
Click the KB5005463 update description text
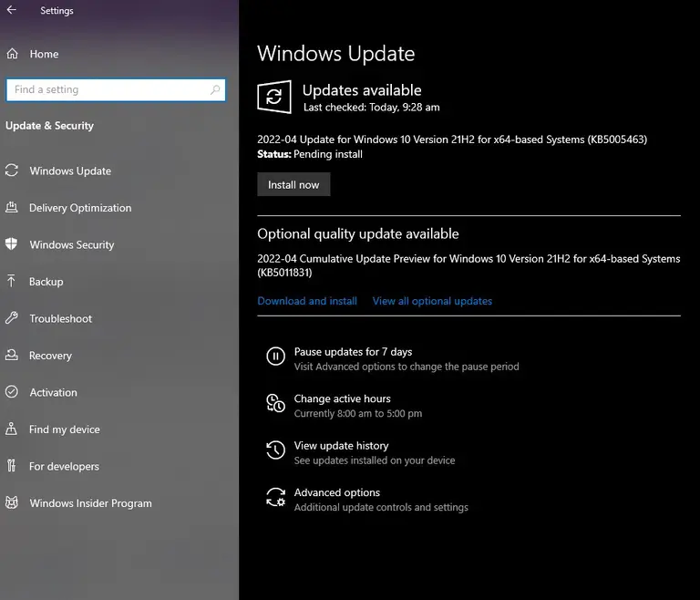[452, 140]
